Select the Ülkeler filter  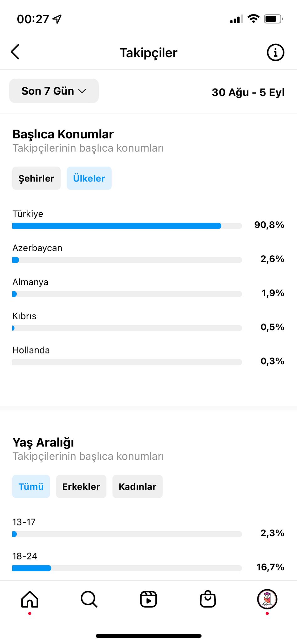coord(89,178)
